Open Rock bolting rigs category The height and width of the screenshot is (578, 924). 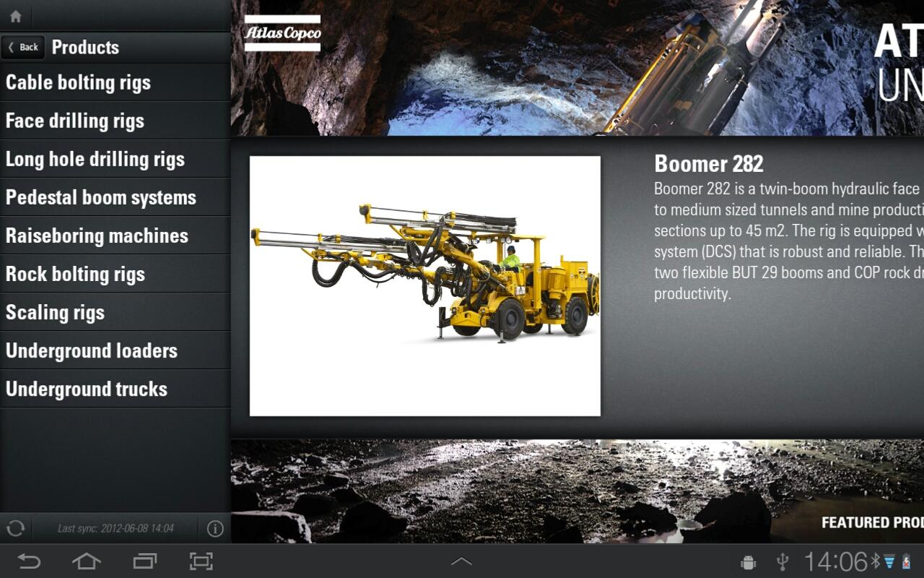pyautogui.click(x=115, y=274)
